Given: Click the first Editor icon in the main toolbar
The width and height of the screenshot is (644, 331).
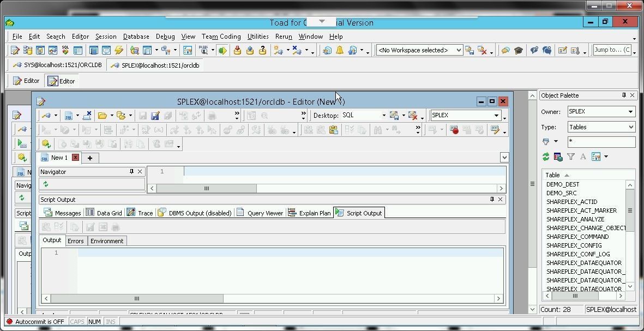Looking at the screenshot, I should (x=15, y=50).
